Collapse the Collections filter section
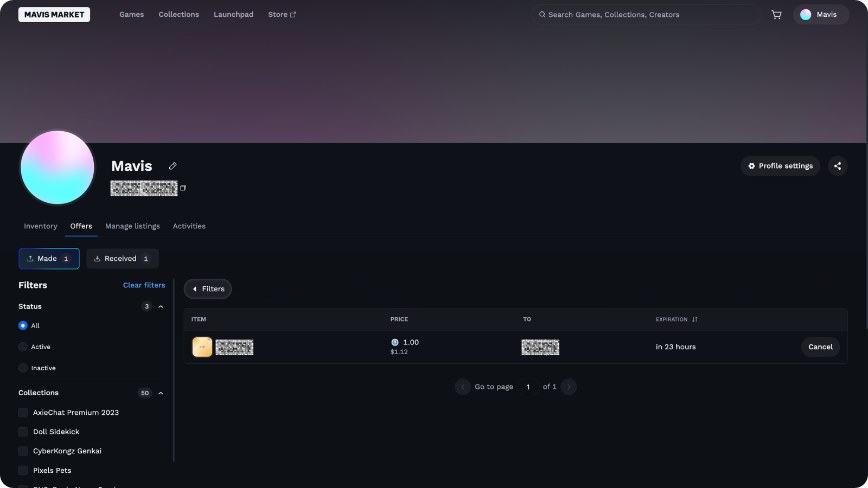This screenshot has height=488, width=868. pos(161,393)
